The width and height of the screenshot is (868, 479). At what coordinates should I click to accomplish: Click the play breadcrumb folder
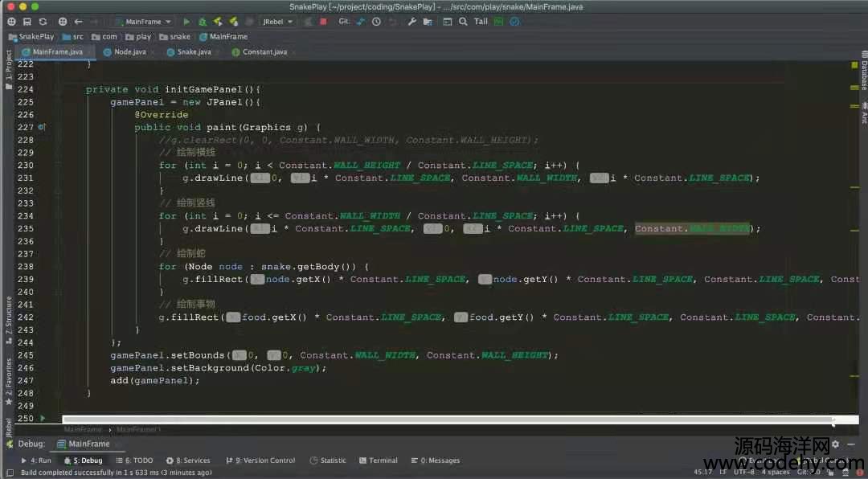138,36
